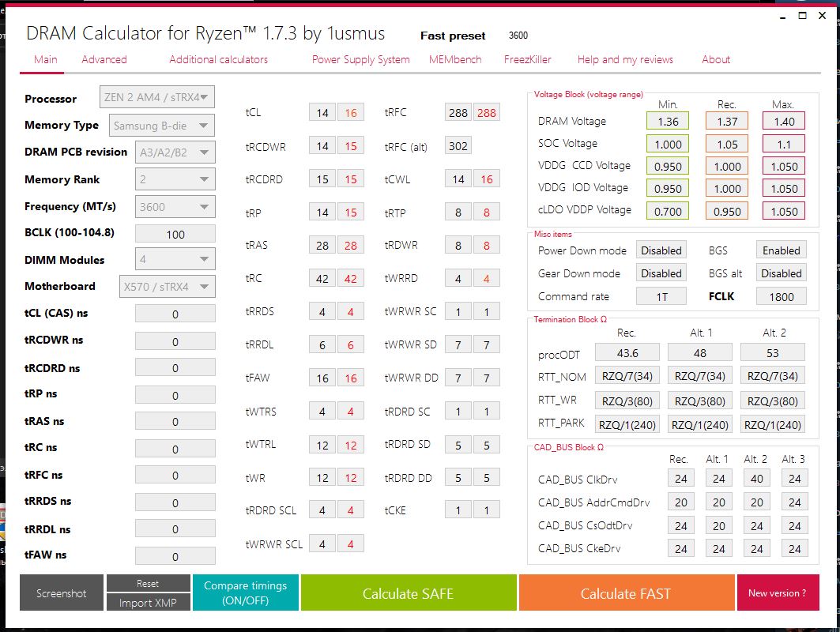Click the tCL red compare value 16
The image size is (840, 632).
coord(351,112)
